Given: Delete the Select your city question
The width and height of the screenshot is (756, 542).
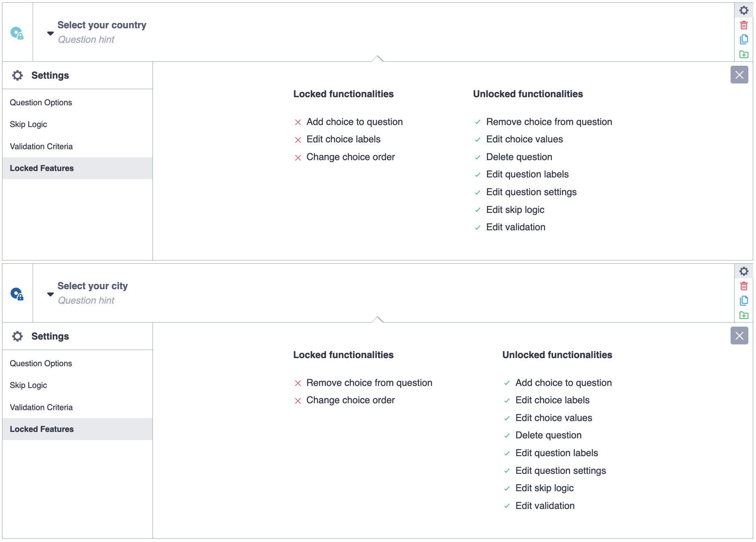Looking at the screenshot, I should [743, 286].
